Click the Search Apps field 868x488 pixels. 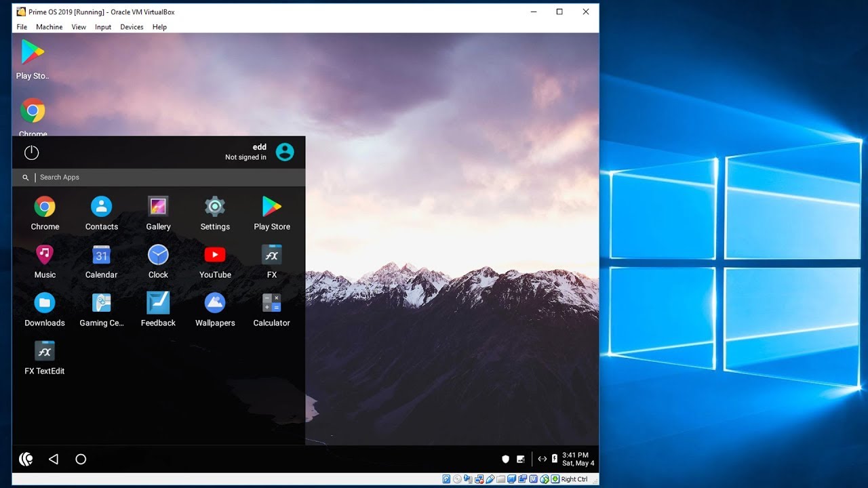pos(159,178)
